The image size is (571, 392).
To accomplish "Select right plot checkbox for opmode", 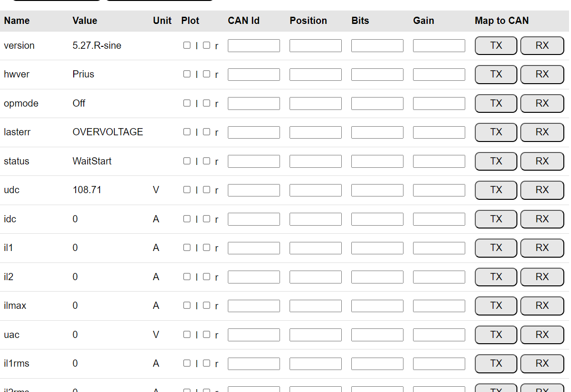I will [x=206, y=103].
